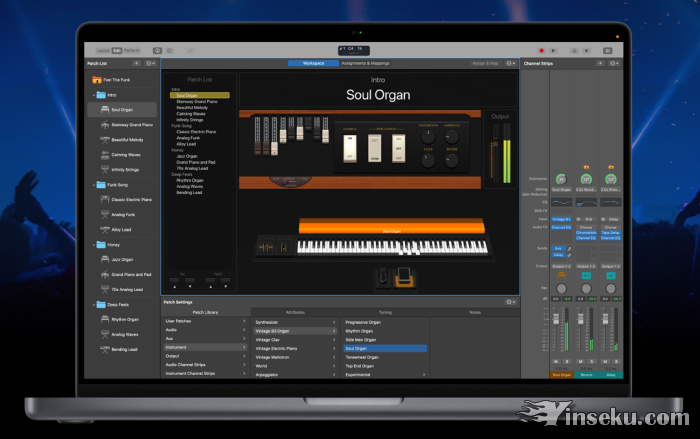Add a new patch with plus button
Screen dimensions: 700x439
point(136,63)
